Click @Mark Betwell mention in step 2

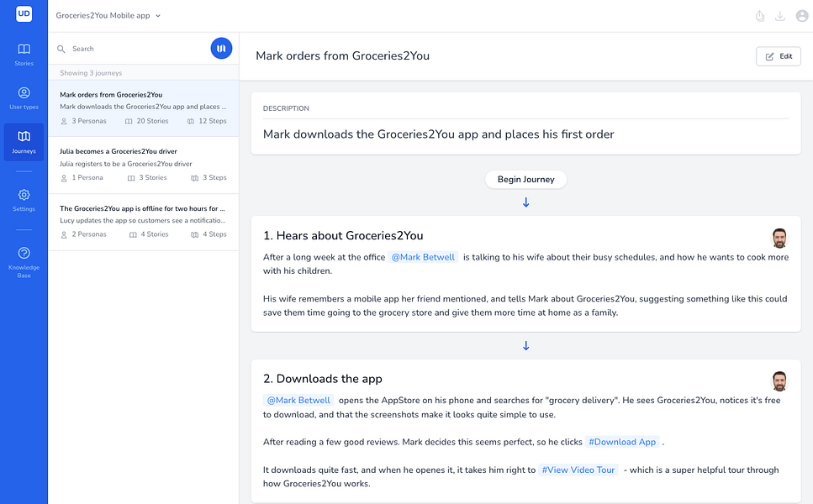pyautogui.click(x=298, y=400)
